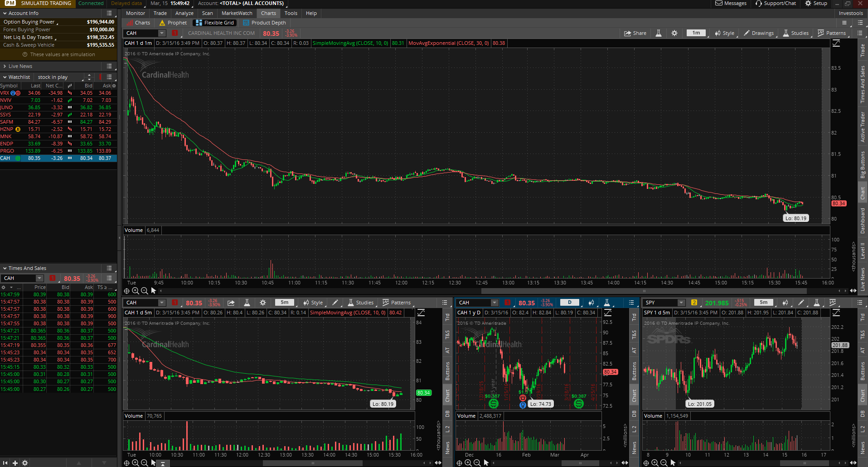Expand the Live News section
868x467 pixels.
5,66
